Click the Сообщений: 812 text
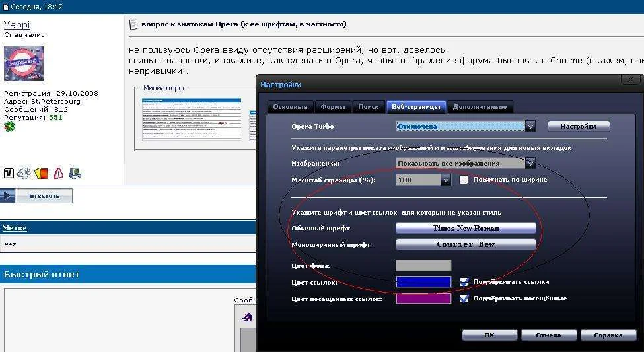 tap(36, 109)
